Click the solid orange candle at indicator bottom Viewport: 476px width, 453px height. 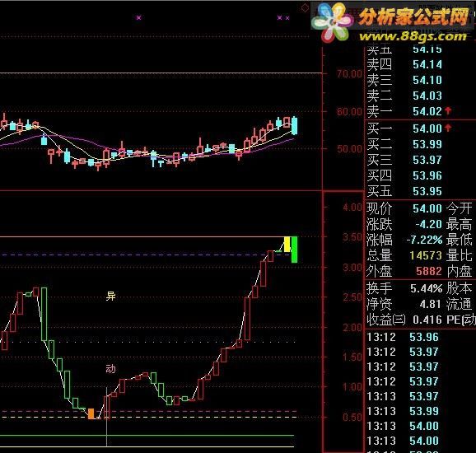tap(91, 413)
